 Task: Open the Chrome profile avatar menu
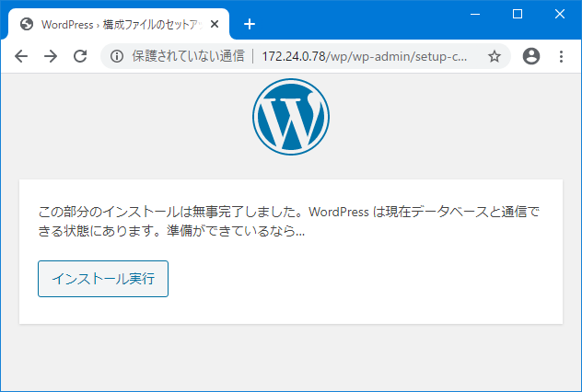pyautogui.click(x=531, y=56)
